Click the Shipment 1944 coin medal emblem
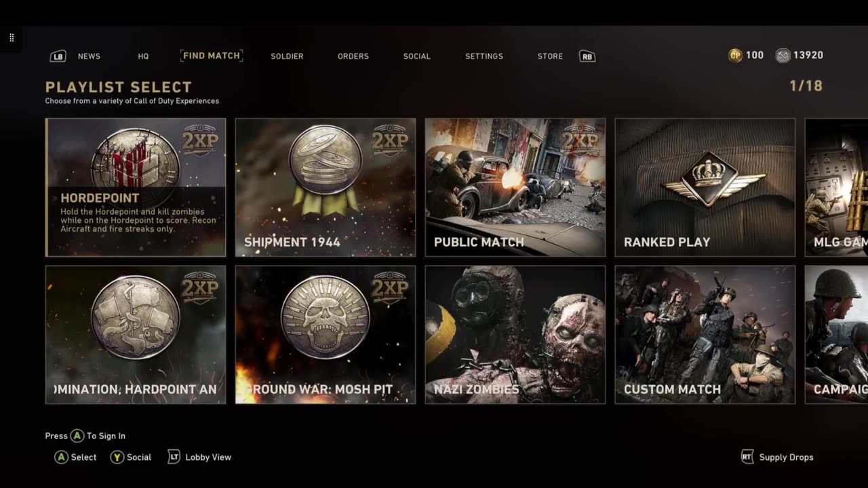This screenshot has height=488, width=868. point(325,161)
